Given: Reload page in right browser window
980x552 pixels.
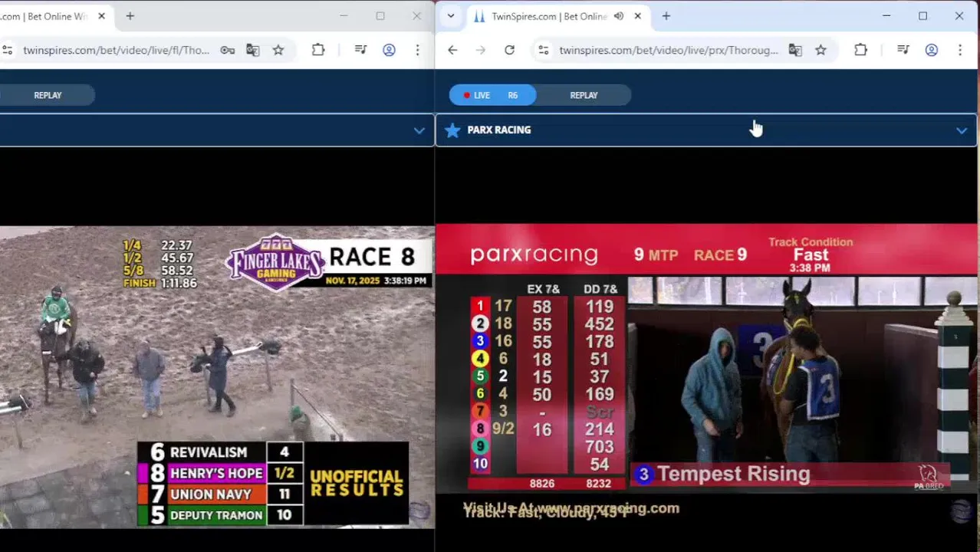Looking at the screenshot, I should 509,50.
